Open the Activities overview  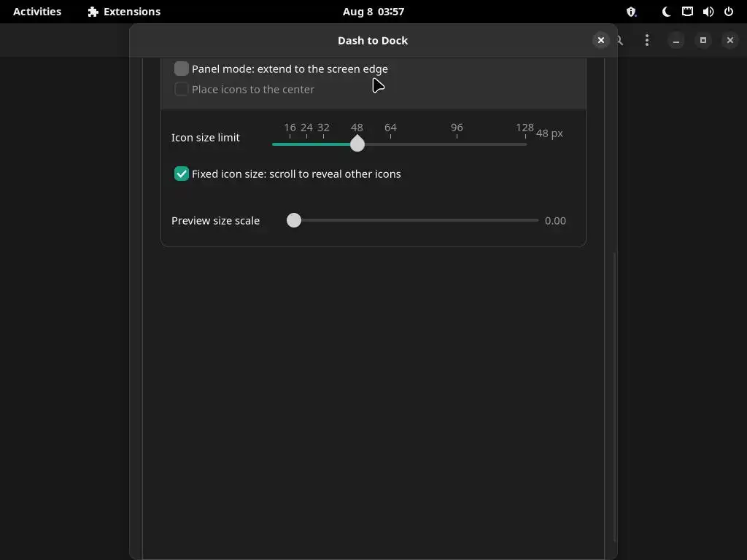[37, 12]
